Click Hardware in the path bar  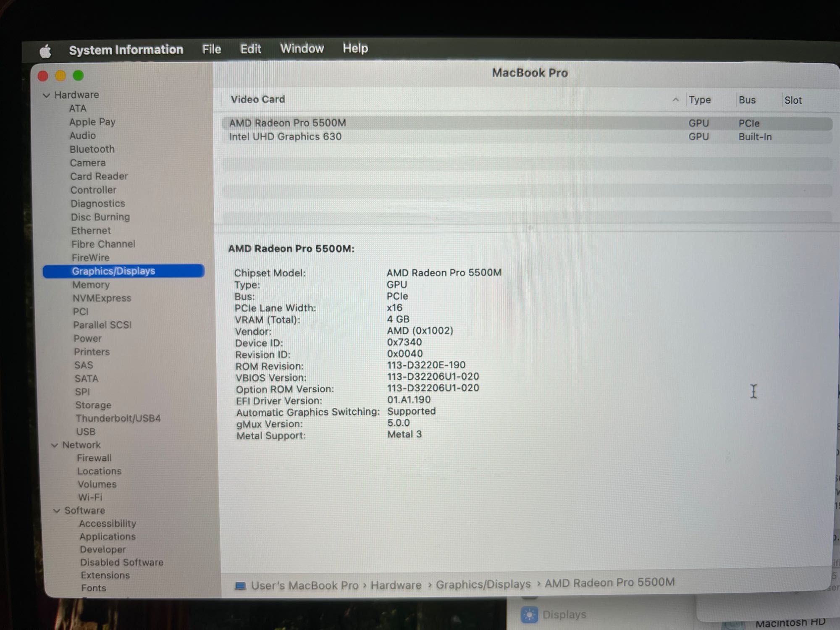(396, 585)
